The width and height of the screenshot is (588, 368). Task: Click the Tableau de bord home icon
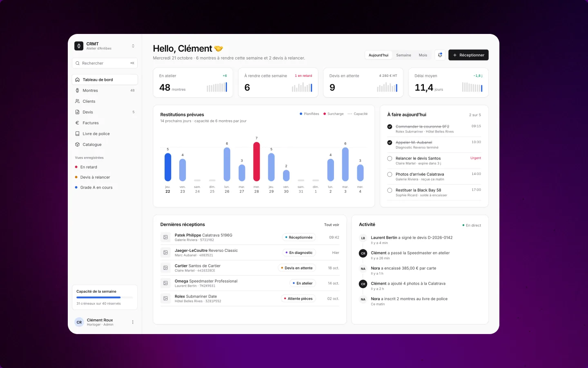78,80
